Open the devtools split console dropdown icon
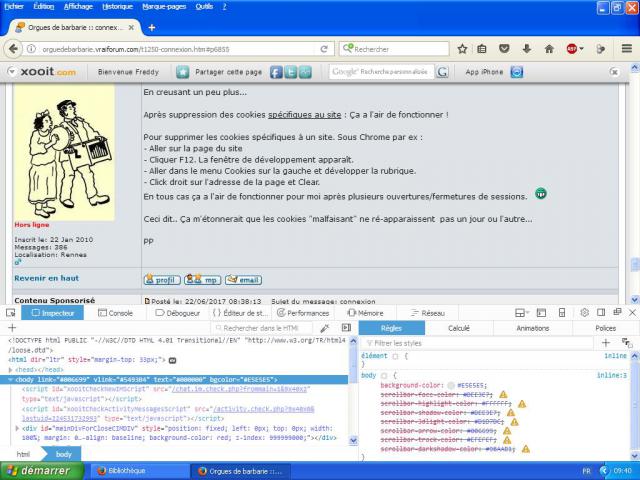 [522, 313]
